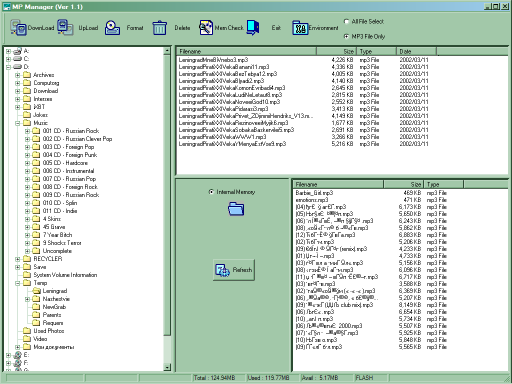
Task: Click the Date column header
Action: [x=416, y=51]
